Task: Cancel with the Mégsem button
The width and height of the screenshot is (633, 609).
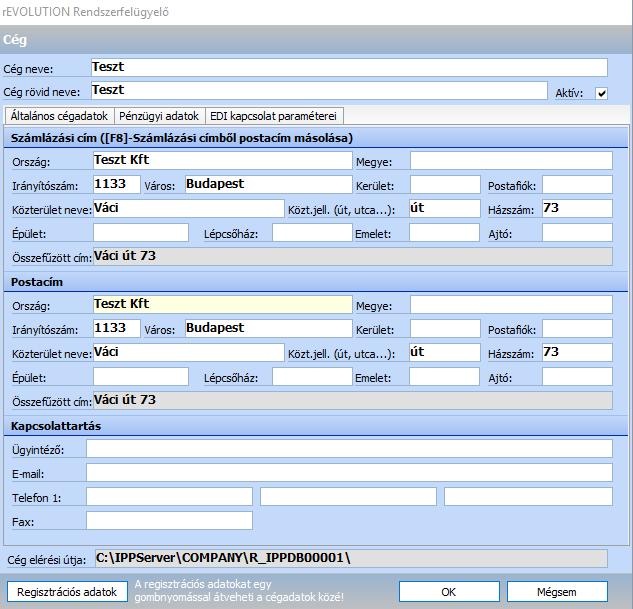Action: (x=557, y=592)
